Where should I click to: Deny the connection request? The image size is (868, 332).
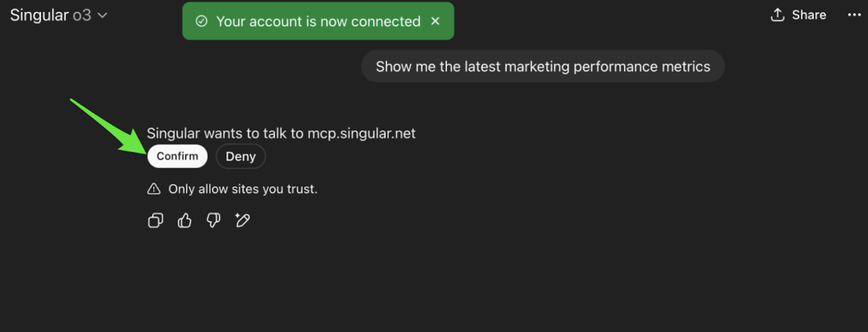click(x=240, y=156)
